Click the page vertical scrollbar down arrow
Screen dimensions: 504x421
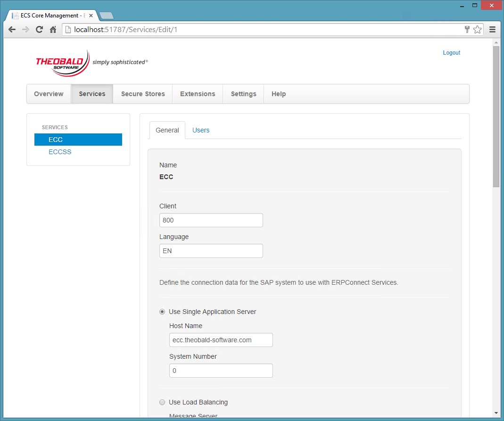tap(496, 413)
